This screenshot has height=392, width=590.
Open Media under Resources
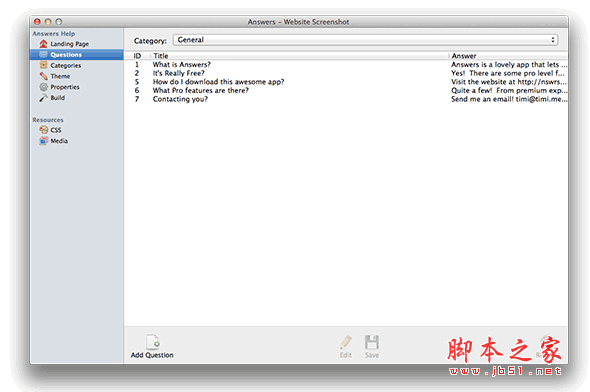tap(53, 141)
